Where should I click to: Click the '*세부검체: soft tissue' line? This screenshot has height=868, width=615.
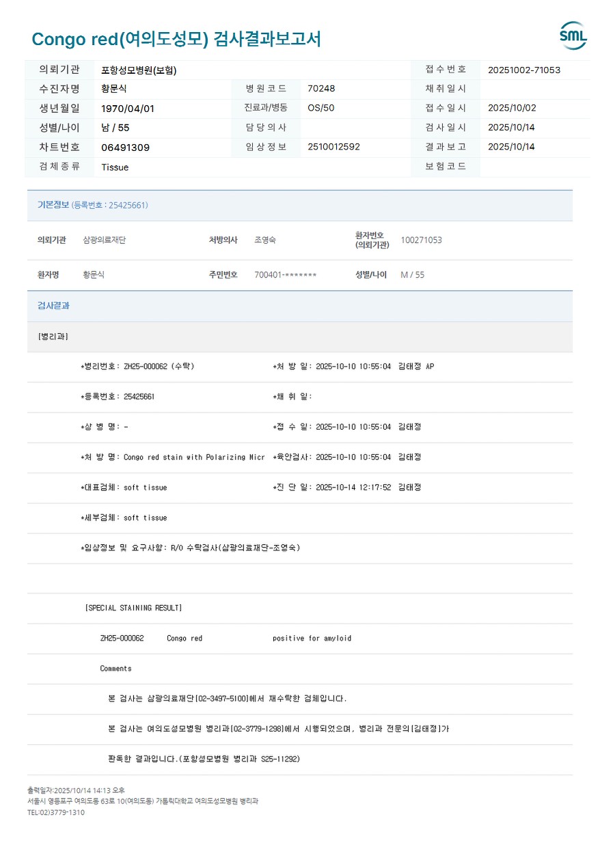pyautogui.click(x=124, y=518)
